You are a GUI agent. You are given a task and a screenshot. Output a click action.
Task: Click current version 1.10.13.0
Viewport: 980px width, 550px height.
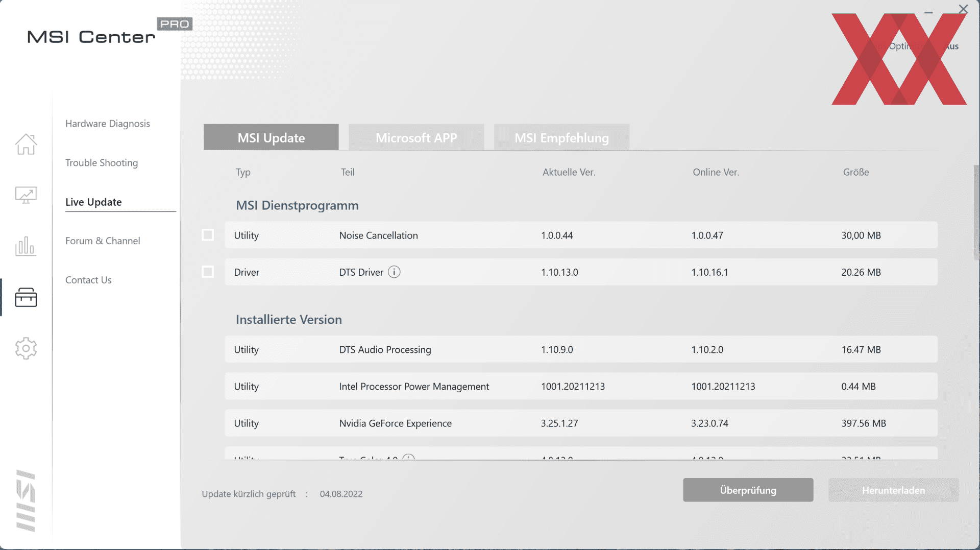[x=559, y=272]
